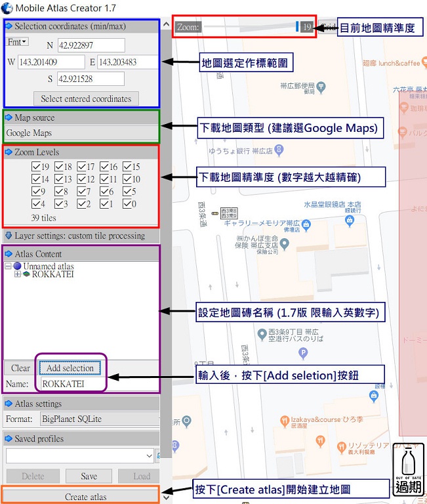
Task: Open the atlas Format BigPlanet SQLite dropdown
Action: tap(100, 419)
